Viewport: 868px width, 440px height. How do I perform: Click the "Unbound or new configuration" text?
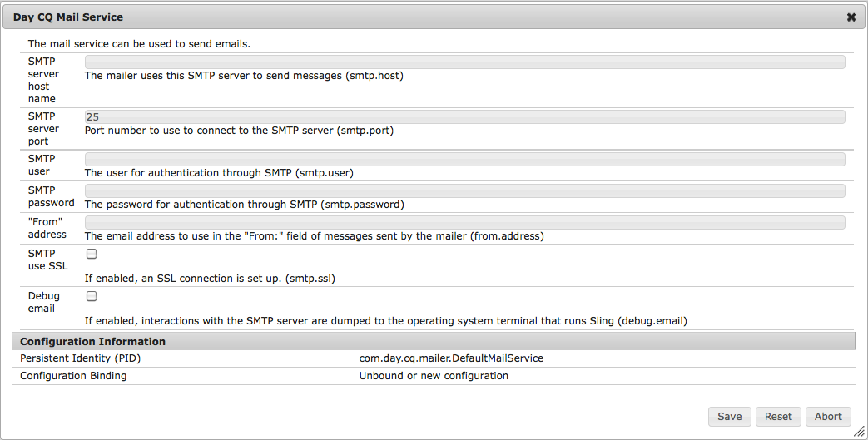tap(434, 376)
